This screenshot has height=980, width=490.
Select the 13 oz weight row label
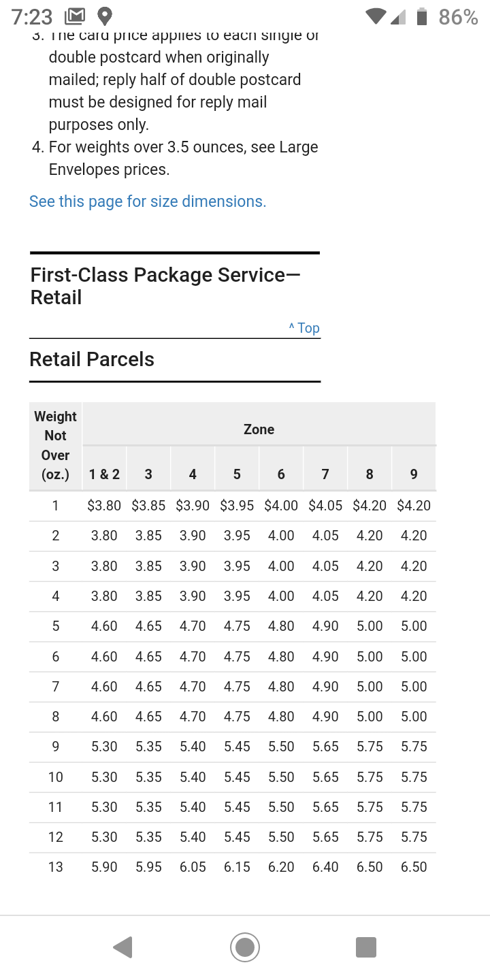point(55,867)
